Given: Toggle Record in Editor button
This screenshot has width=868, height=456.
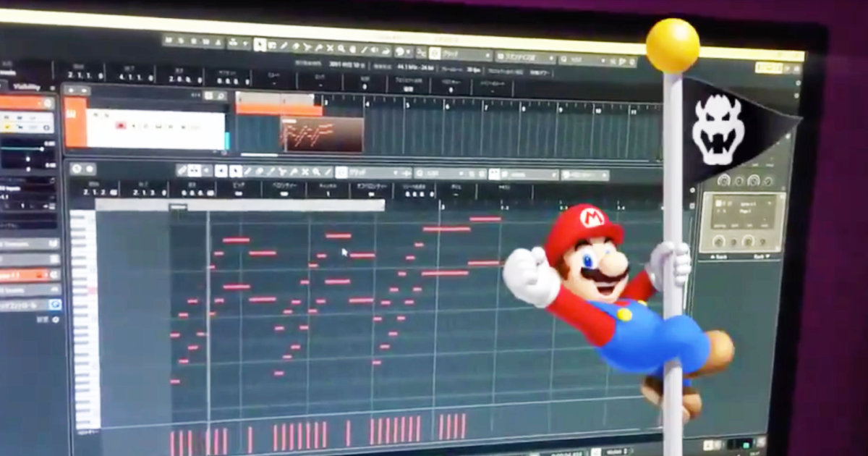Looking at the screenshot, I should tap(90, 169).
